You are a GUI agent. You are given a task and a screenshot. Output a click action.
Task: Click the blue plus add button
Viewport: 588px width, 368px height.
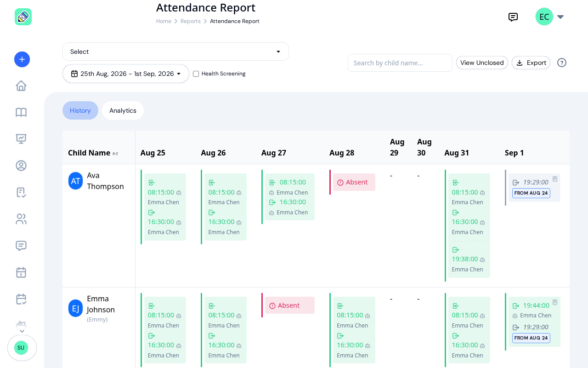pyautogui.click(x=22, y=59)
